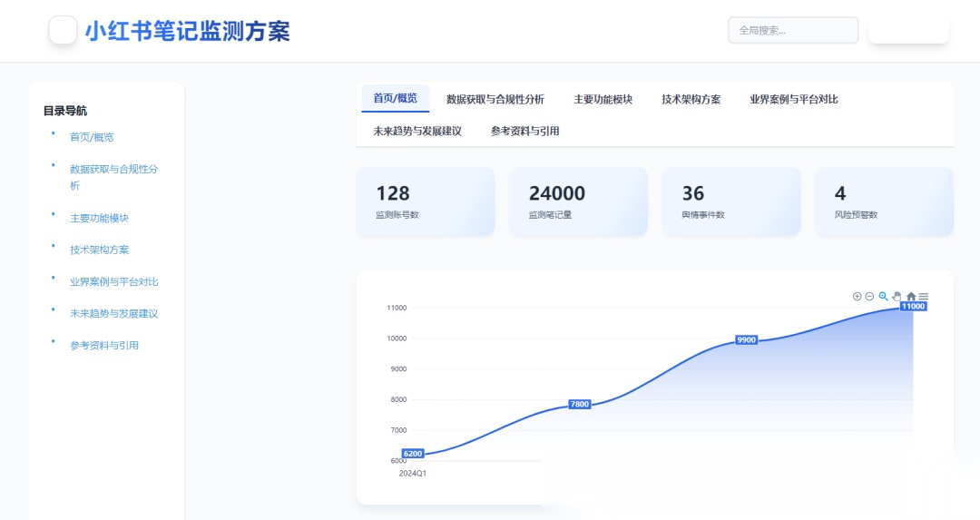Screen dimensions: 980x520
Task: Click the 监测笔记量 24000 stat card
Action: [x=578, y=201]
